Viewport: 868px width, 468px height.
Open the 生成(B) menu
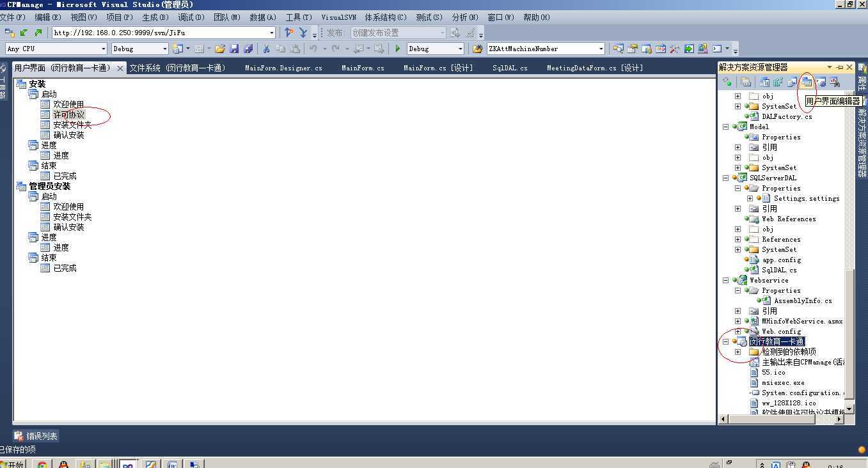tap(155, 17)
